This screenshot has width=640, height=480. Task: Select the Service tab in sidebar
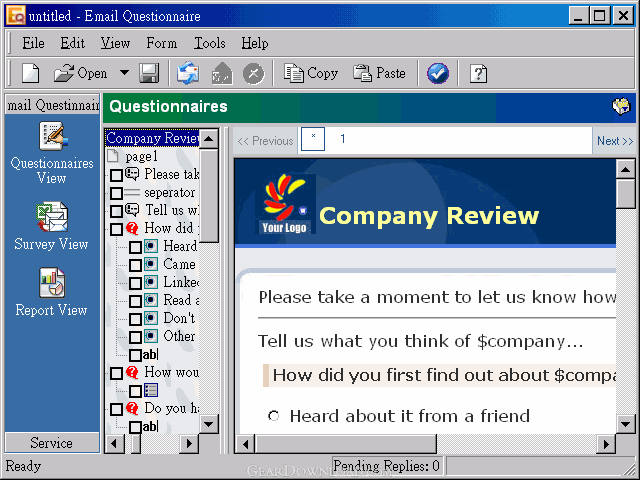tap(51, 443)
